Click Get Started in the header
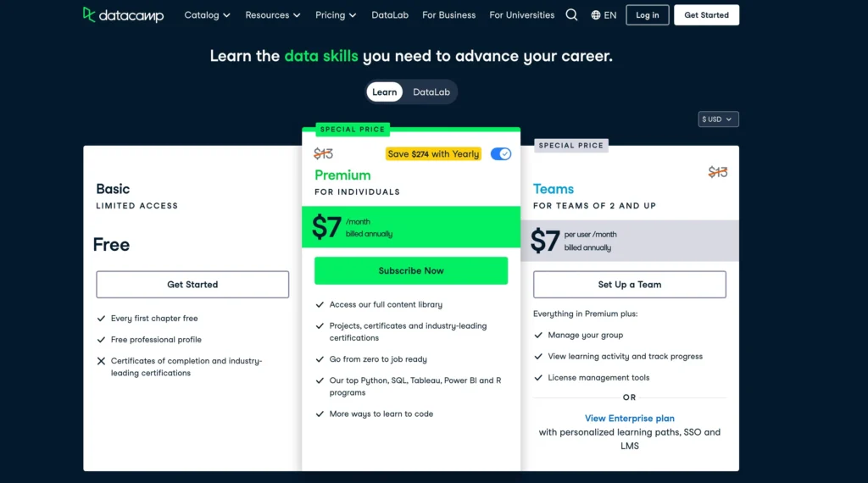The image size is (868, 483). [x=706, y=15]
